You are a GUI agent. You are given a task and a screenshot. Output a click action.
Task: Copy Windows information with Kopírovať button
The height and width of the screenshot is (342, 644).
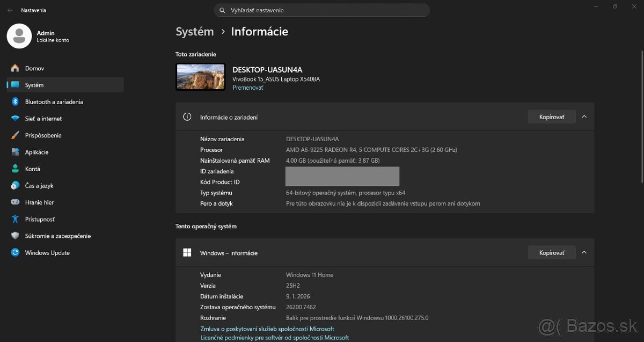click(552, 252)
